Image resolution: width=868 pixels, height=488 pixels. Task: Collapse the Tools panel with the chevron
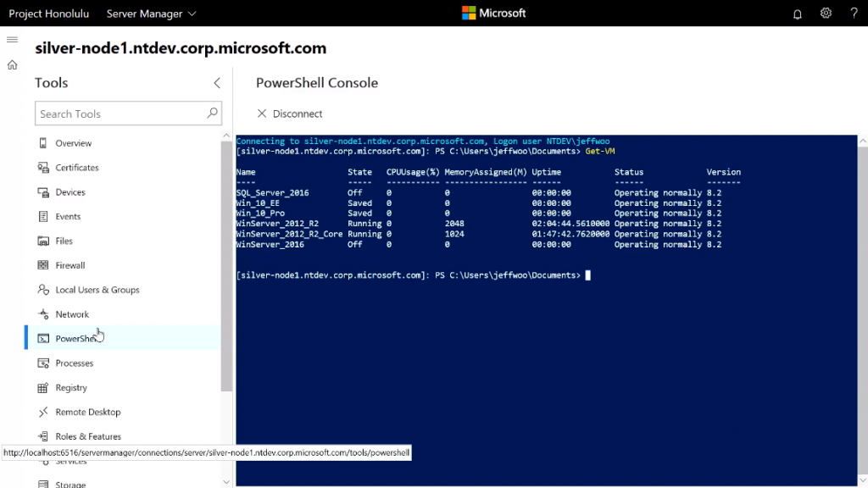pyautogui.click(x=217, y=83)
